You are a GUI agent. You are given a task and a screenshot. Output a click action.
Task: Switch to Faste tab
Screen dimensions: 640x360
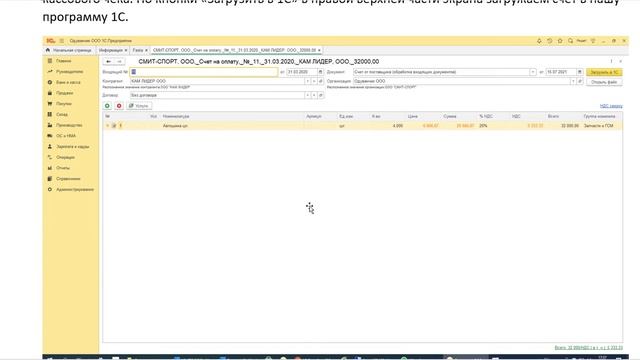point(138,50)
